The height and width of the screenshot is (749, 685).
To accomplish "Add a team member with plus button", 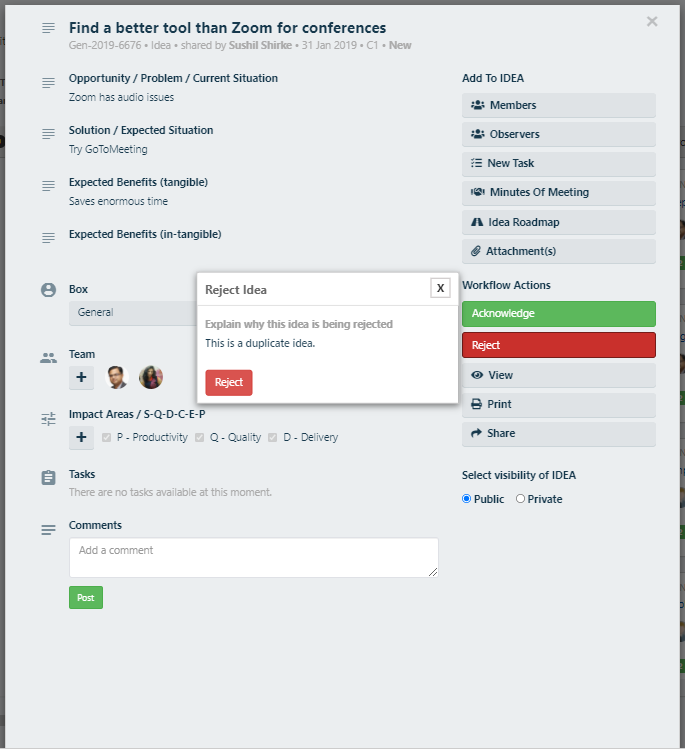I will coord(81,378).
